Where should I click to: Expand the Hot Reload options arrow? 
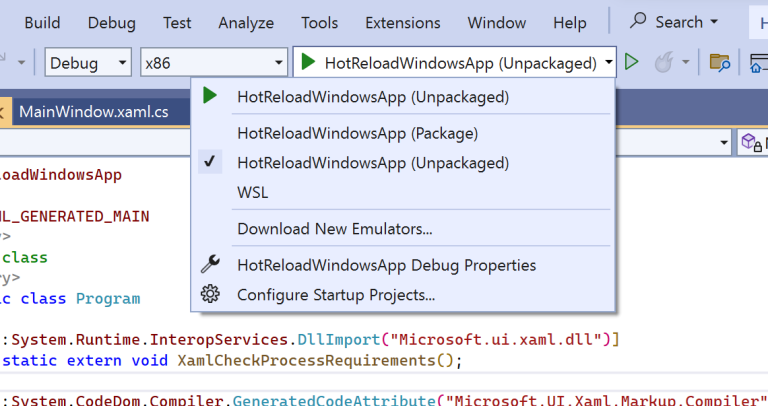tap(686, 62)
